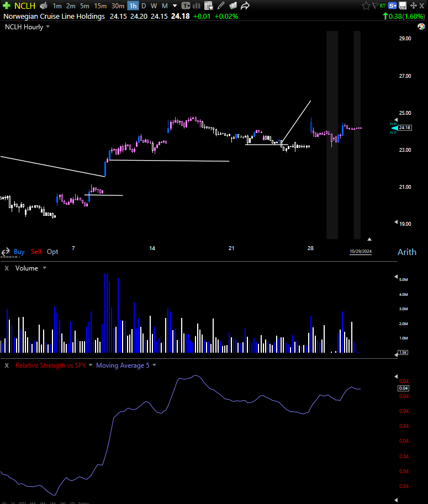Screen dimensions: 428x504
Task: Open the more time frames dropdown arrow
Action: [175, 6]
